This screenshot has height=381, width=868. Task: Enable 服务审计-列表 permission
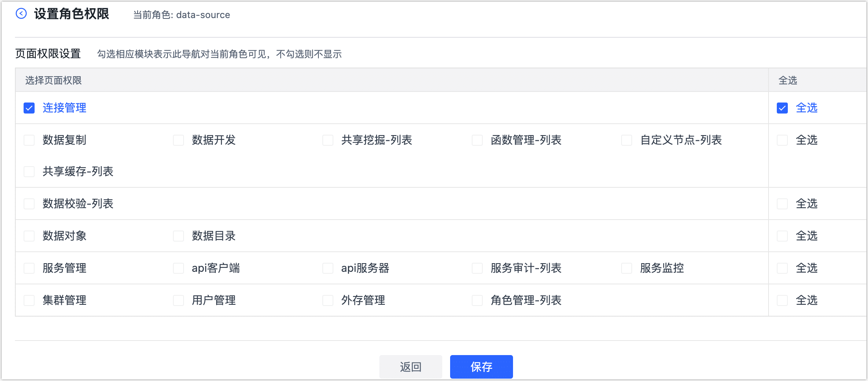click(x=477, y=268)
